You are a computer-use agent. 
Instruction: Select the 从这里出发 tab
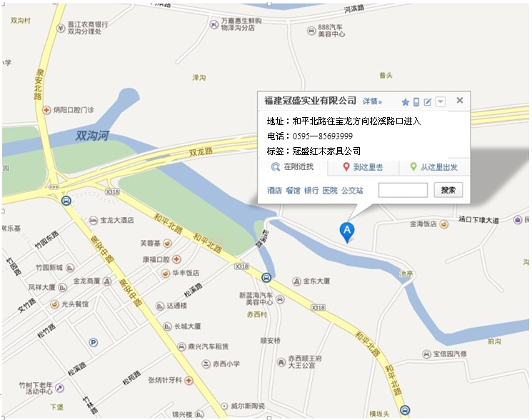435,167
